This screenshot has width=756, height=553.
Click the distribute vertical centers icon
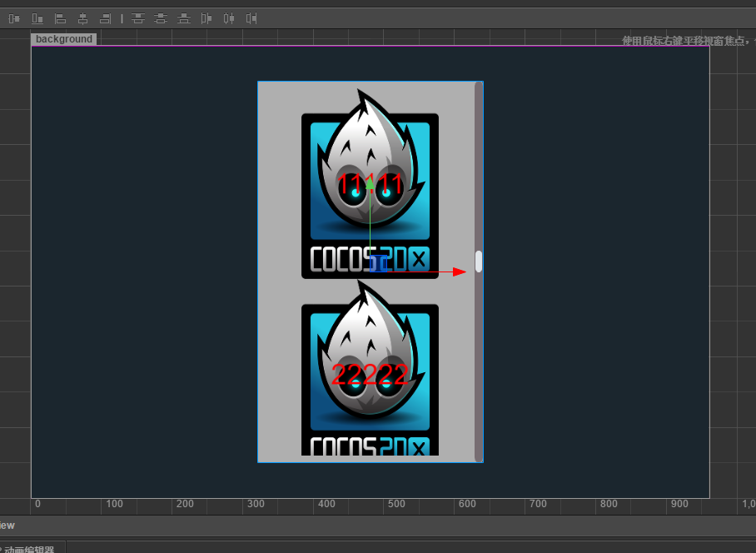pos(161,19)
